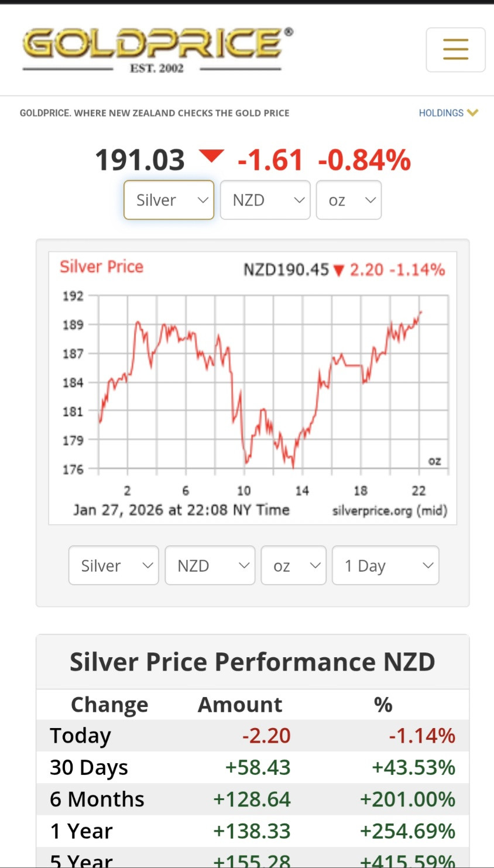This screenshot has height=868, width=494.
Task: Expand the HOLDINGS menu
Action: point(448,112)
